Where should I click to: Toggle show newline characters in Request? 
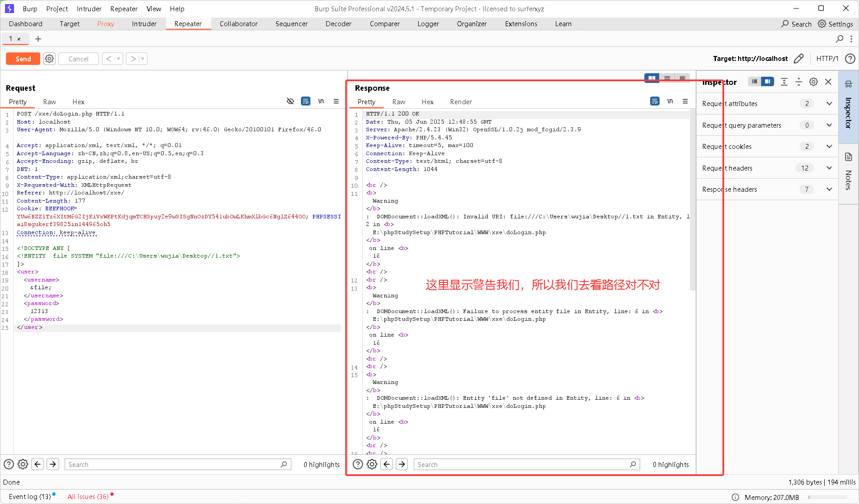(x=321, y=101)
